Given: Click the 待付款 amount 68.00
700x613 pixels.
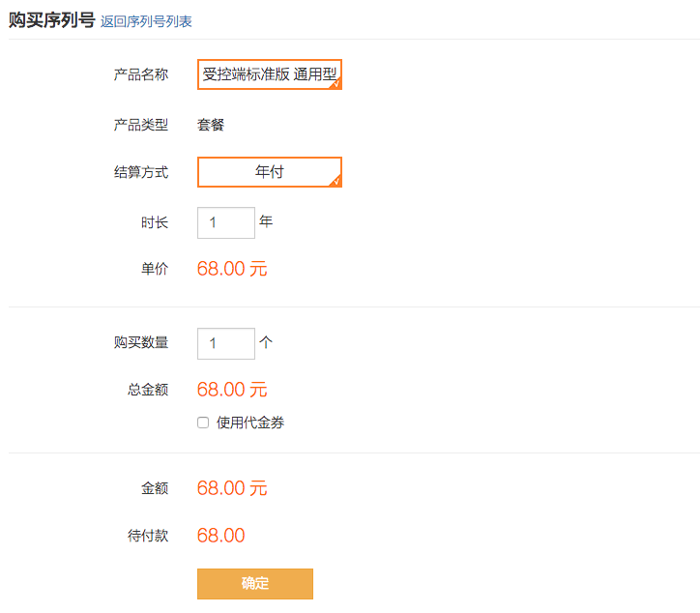Looking at the screenshot, I should pyautogui.click(x=221, y=536).
